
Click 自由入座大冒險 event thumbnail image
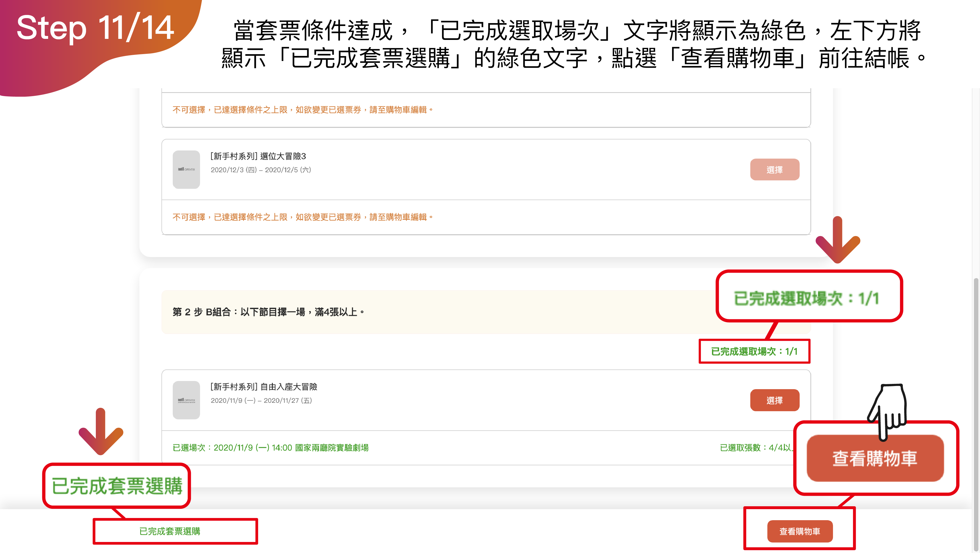pyautogui.click(x=186, y=400)
